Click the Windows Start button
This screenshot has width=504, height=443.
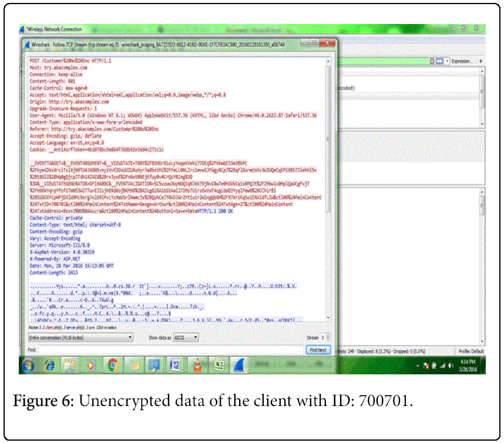tap(28, 366)
